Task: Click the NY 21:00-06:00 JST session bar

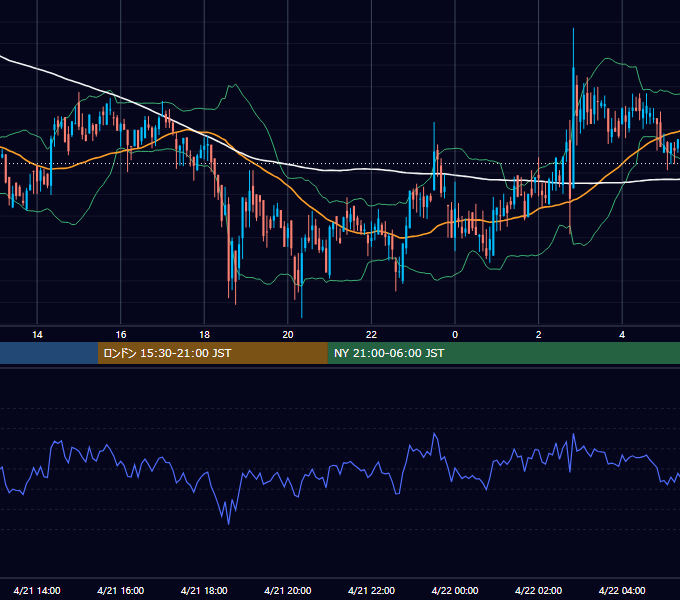Action: point(503,353)
